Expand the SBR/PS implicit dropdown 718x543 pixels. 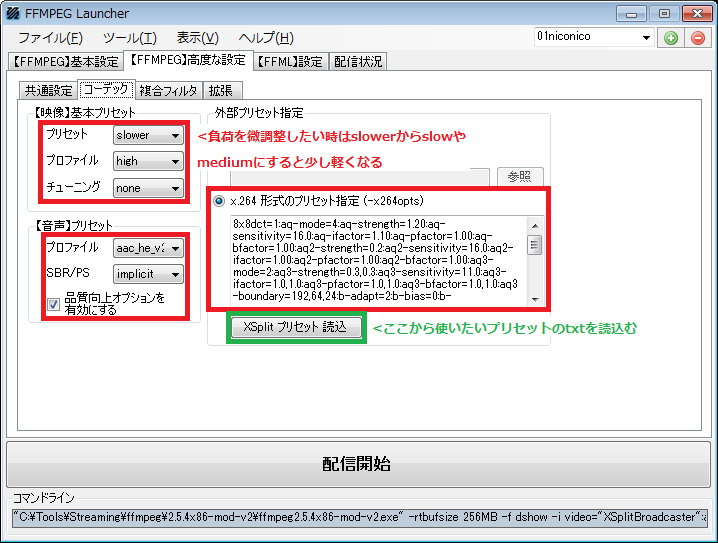point(148,274)
